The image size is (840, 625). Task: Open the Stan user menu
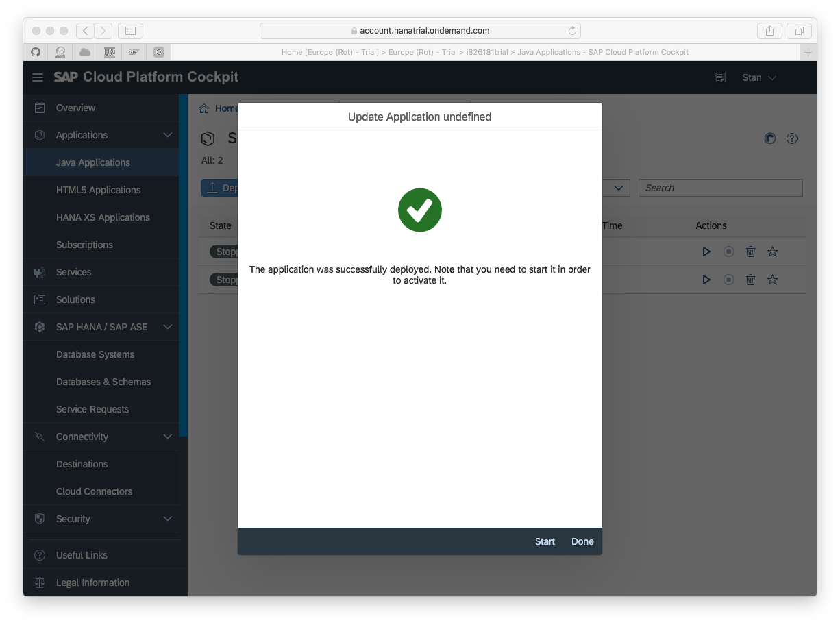click(759, 77)
